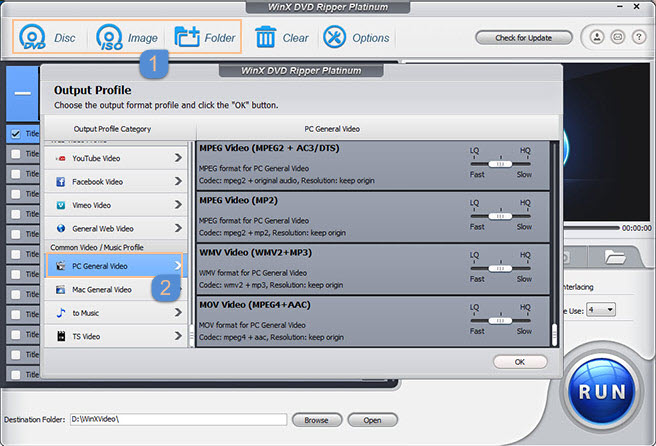Image resolution: width=656 pixels, height=446 pixels.
Task: Select WMV Video (WMV2+MP3) profile
Action: pyautogui.click(x=373, y=270)
